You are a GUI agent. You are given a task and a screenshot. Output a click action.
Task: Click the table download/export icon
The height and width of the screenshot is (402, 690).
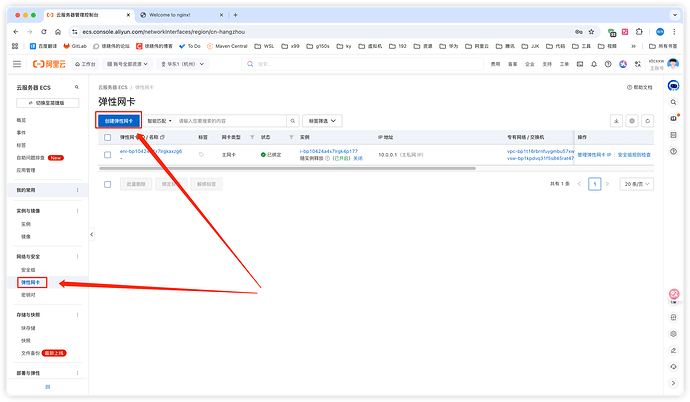pos(616,120)
